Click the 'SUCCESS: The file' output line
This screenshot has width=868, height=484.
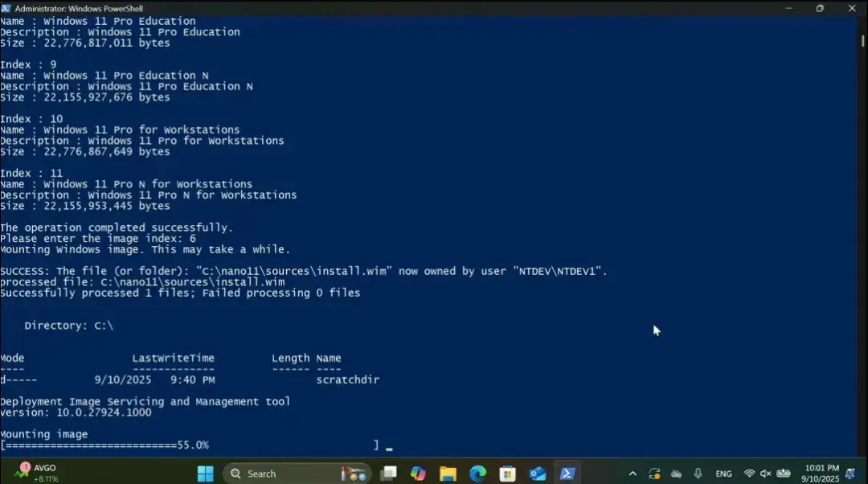304,271
